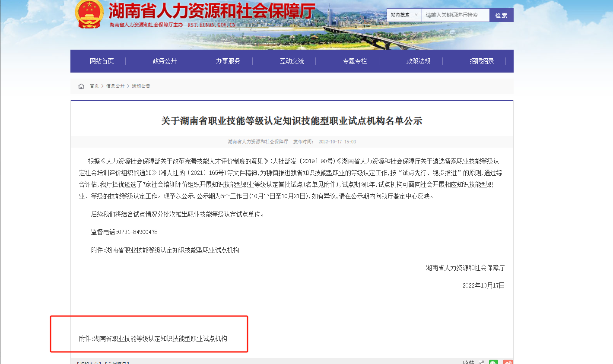Focus the keyword search input field
This screenshot has height=364, width=613.
pos(455,15)
